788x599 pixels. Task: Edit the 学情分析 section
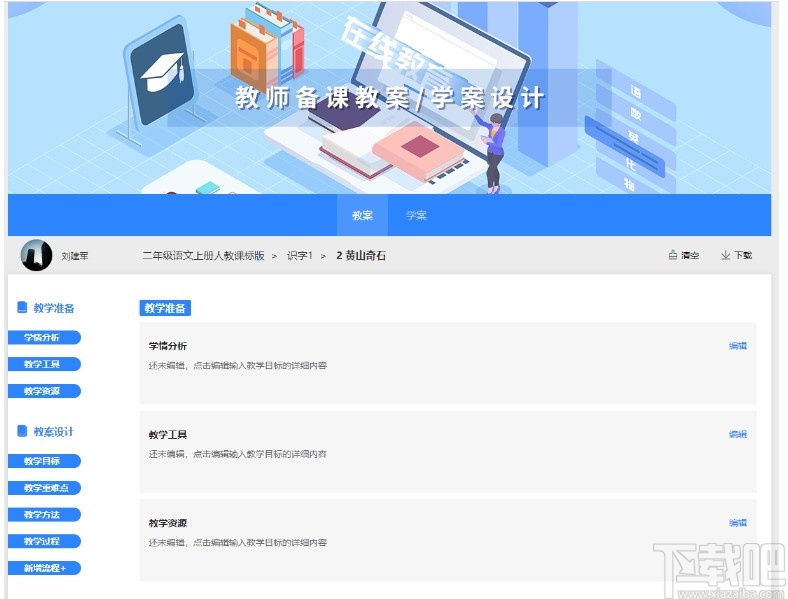point(738,346)
